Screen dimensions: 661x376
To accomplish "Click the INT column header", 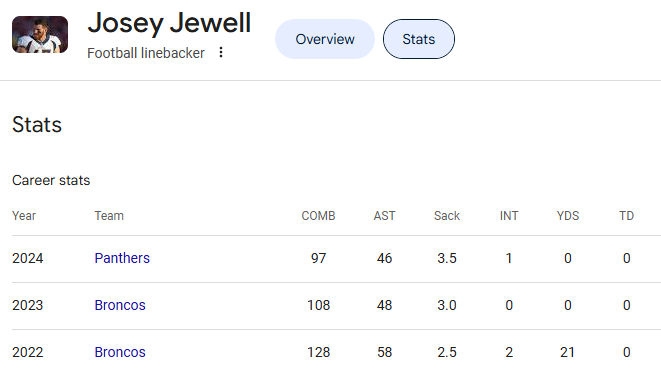I will pos(509,216).
